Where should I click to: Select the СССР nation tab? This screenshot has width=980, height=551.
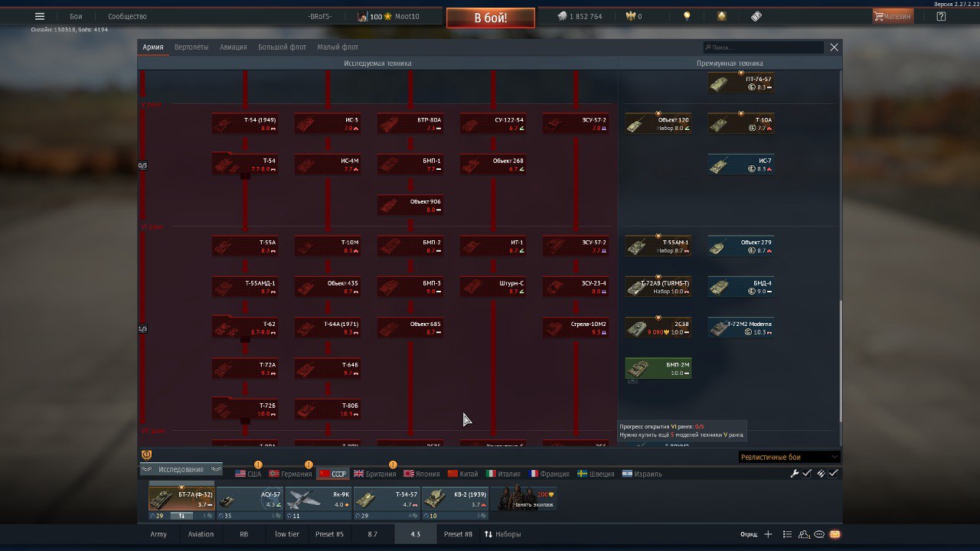pyautogui.click(x=332, y=474)
